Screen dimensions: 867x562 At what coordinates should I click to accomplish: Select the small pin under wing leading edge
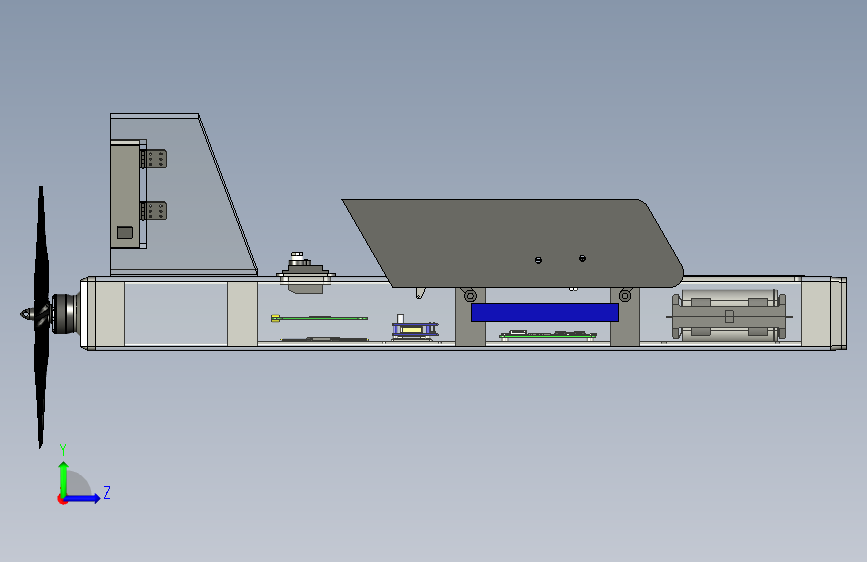click(x=420, y=293)
